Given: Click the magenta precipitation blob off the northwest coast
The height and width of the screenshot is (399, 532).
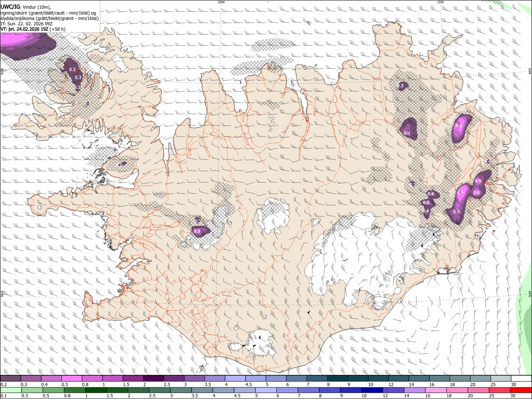Looking at the screenshot, I should click(25, 42).
